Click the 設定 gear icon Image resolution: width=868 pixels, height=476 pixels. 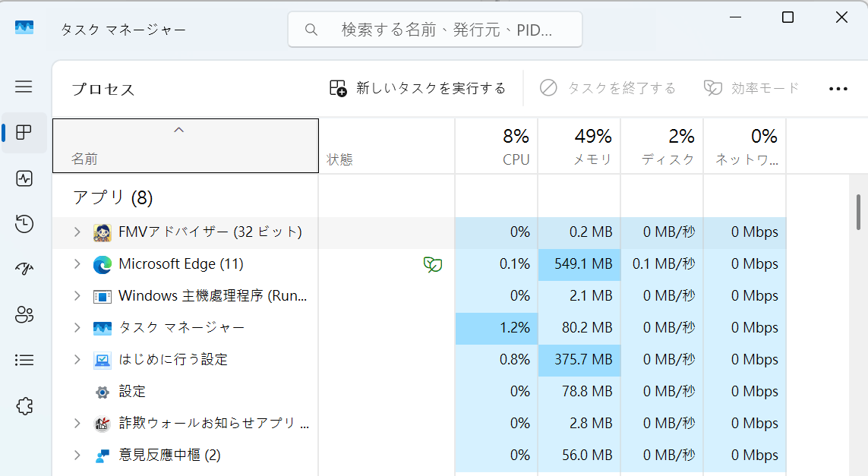(x=103, y=392)
